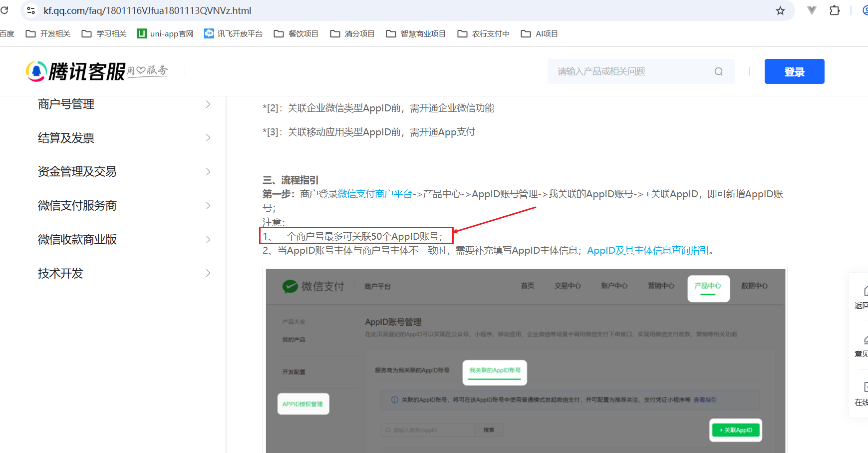The image size is (868, 453).
Task: Open the browser Extensions puzzle icon
Action: (835, 10)
